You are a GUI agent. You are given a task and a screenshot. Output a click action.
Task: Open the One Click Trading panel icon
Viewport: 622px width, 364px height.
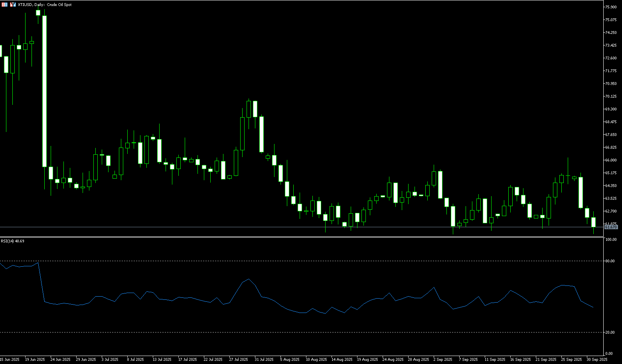coord(4,5)
